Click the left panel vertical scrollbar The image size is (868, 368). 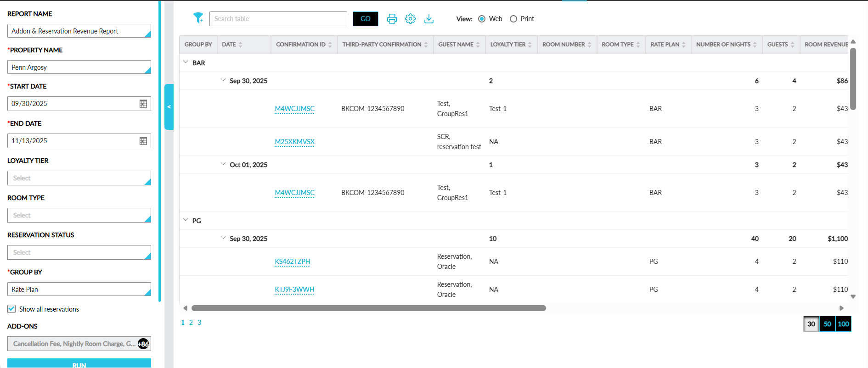pyautogui.click(x=159, y=151)
